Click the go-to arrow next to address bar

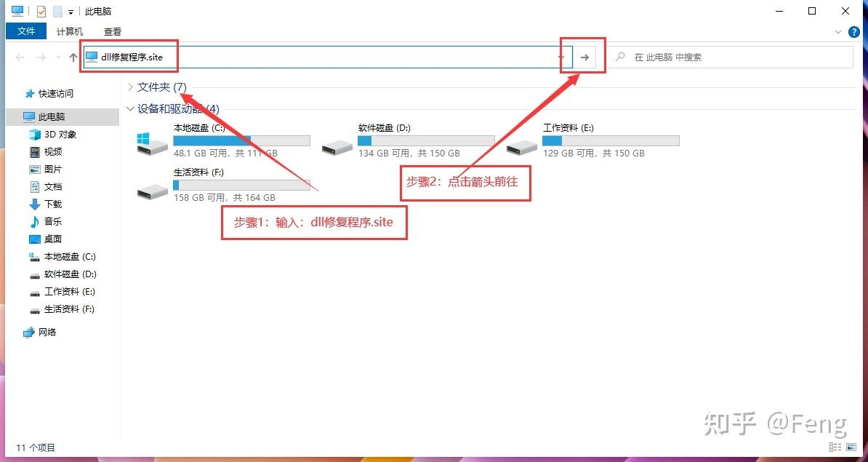[584, 57]
